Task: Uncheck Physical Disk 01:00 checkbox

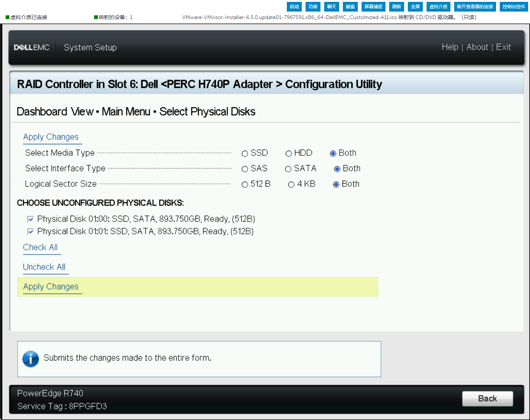Action: click(x=31, y=219)
